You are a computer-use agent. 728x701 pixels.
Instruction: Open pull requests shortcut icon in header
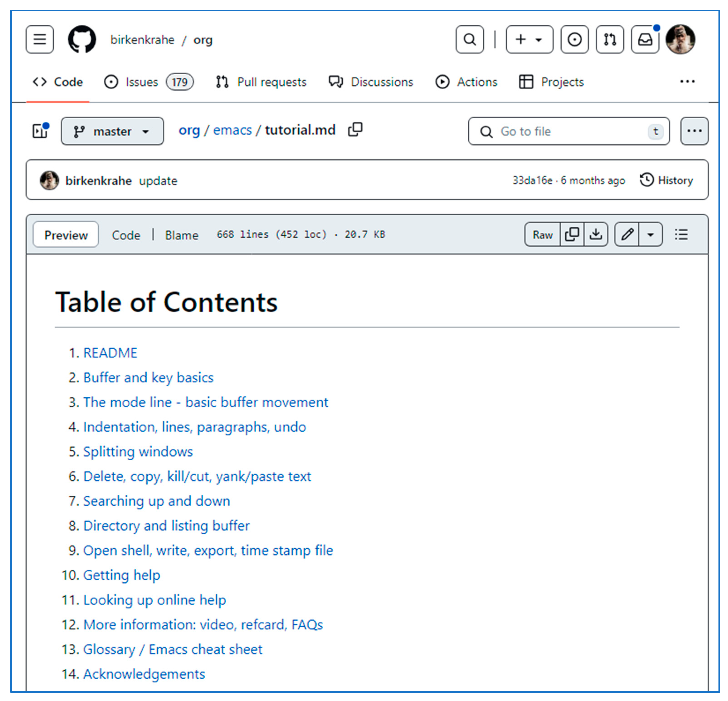pyautogui.click(x=609, y=39)
